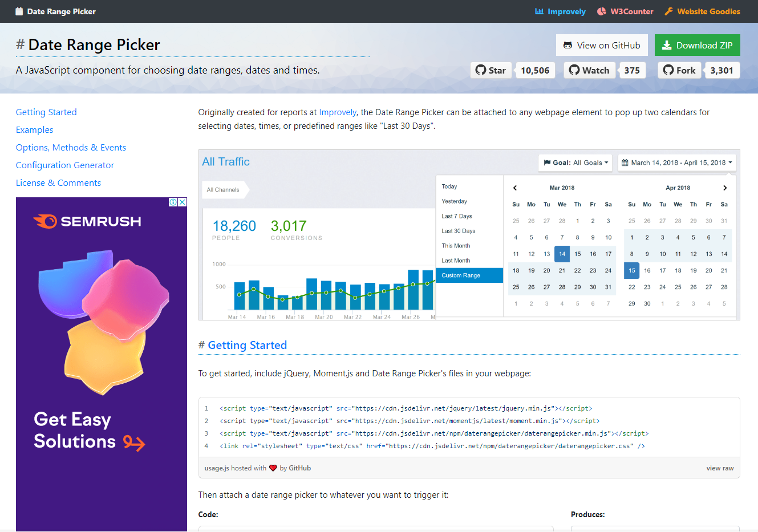Close the Semrush ad with X icon
758x532 pixels.
(183, 202)
